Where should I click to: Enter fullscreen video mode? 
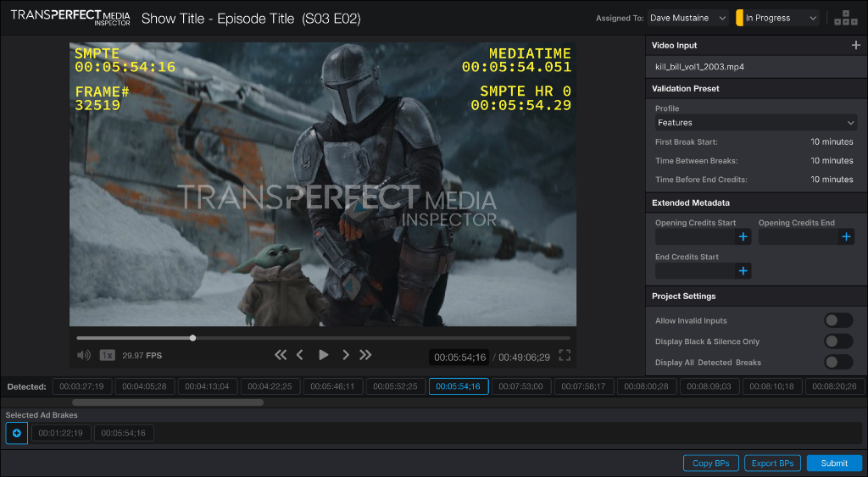pos(565,356)
